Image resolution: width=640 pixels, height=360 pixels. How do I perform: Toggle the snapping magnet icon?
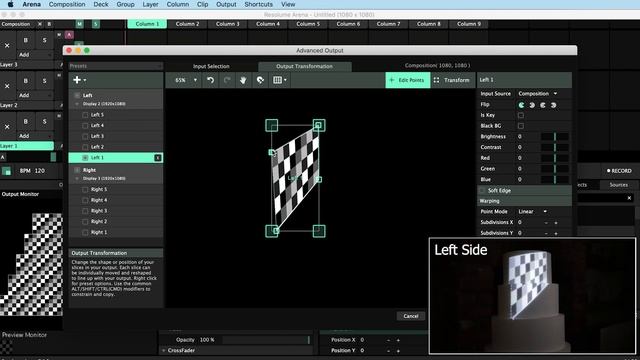(x=260, y=80)
